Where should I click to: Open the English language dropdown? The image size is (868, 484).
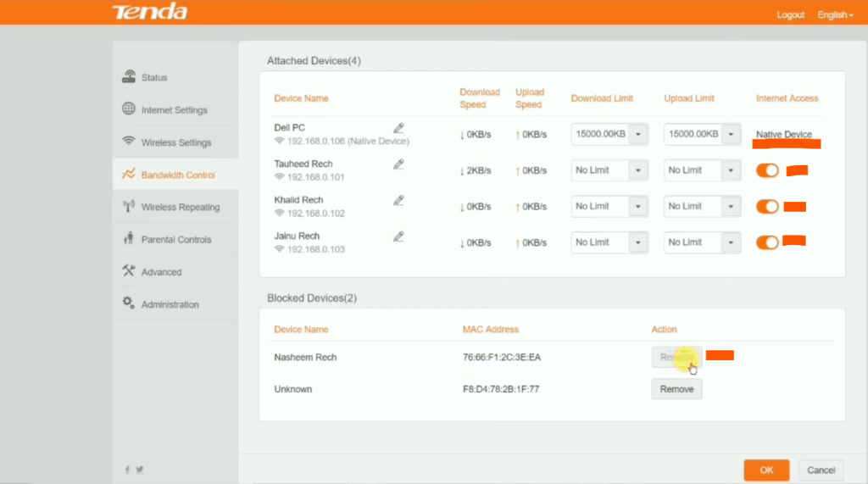coord(834,15)
